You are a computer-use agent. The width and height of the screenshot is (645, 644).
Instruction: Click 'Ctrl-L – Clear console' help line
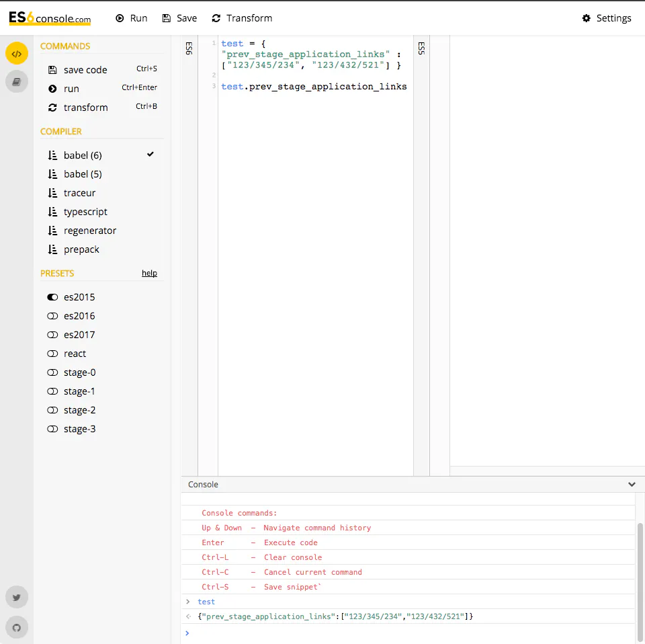(261, 557)
